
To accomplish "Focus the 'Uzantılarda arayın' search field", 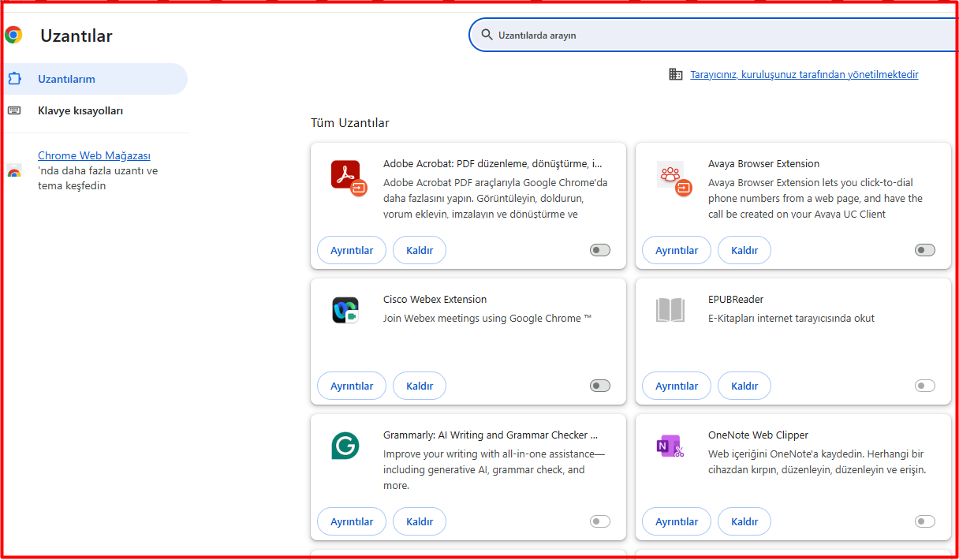I will [714, 35].
